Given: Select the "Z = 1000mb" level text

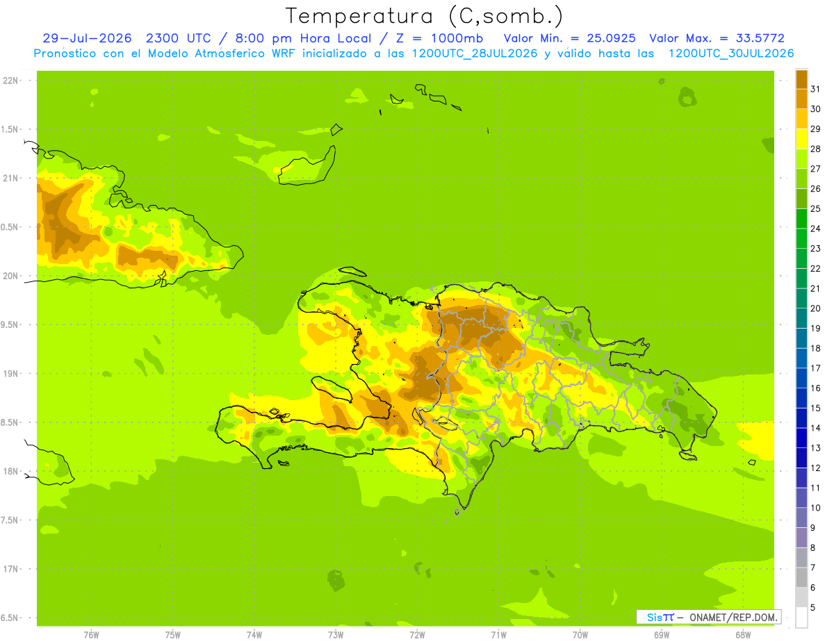Looking at the screenshot, I should [440, 38].
